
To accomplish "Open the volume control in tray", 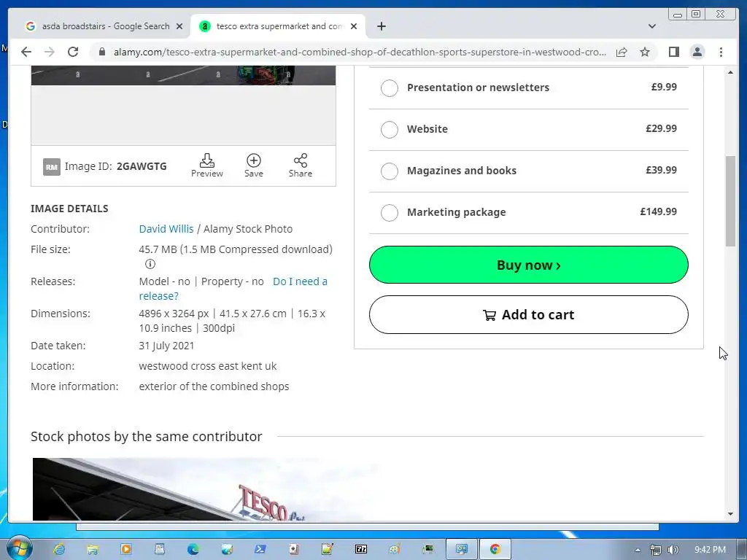I will 673,550.
